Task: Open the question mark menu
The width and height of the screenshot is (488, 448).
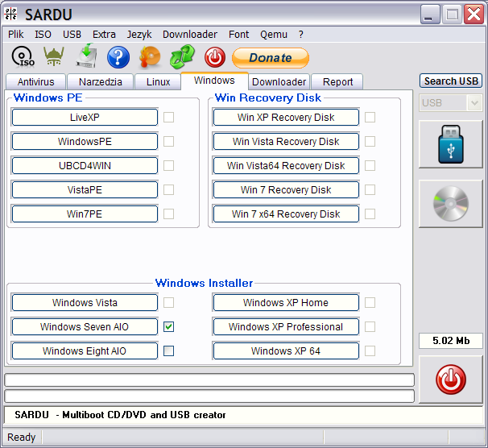Action: (300, 35)
